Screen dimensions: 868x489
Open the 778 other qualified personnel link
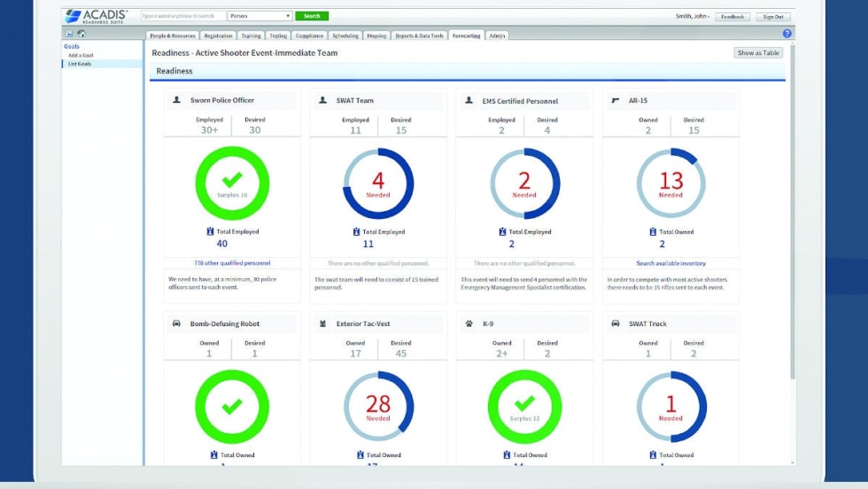pos(231,263)
